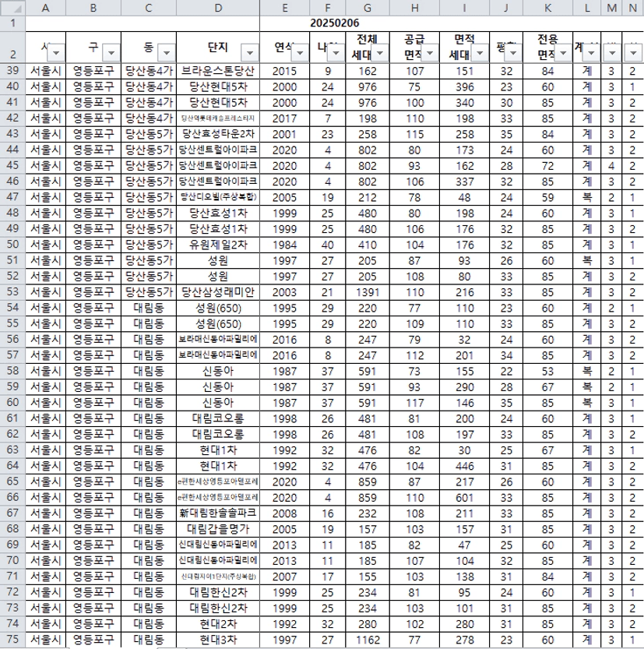The width and height of the screenshot is (644, 649).
Task: Click the 복 cell in row 47
Action: pos(586,197)
